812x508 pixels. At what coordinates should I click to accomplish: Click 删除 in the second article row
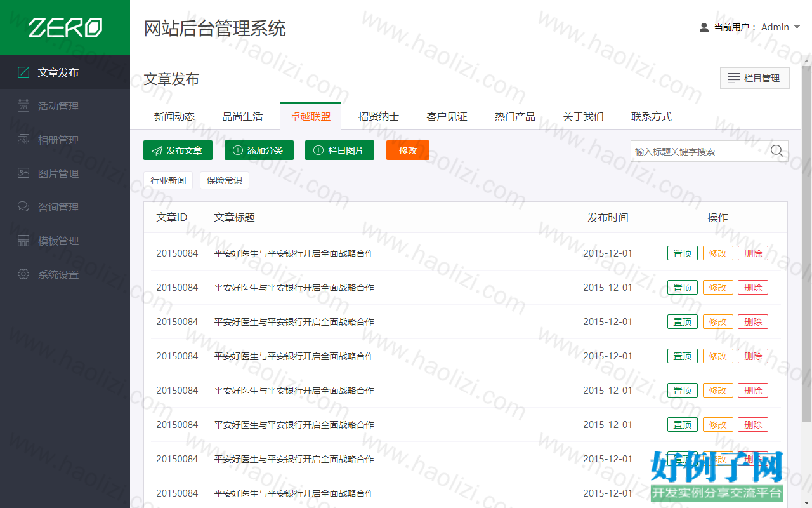pos(753,287)
